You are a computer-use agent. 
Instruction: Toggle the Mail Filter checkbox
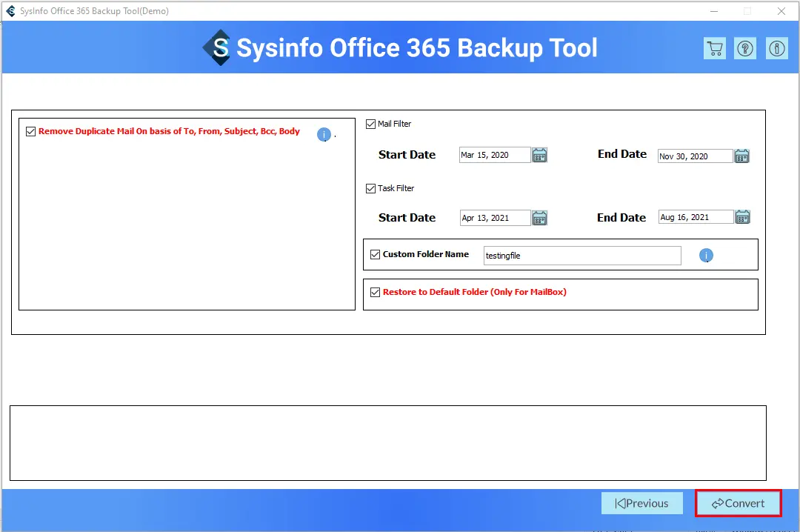click(371, 124)
